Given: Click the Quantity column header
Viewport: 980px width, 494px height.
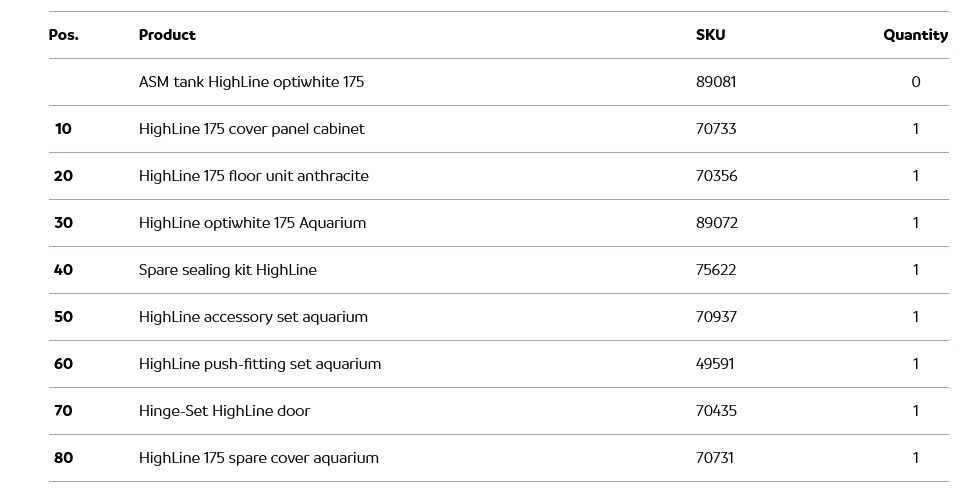Looking at the screenshot, I should click(915, 35).
